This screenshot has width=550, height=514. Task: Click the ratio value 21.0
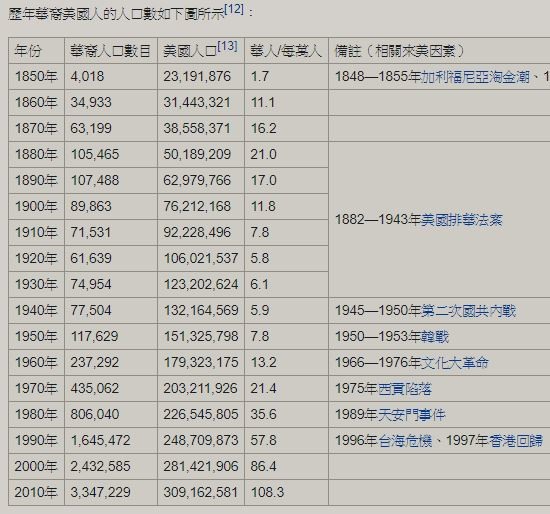pyautogui.click(x=263, y=154)
